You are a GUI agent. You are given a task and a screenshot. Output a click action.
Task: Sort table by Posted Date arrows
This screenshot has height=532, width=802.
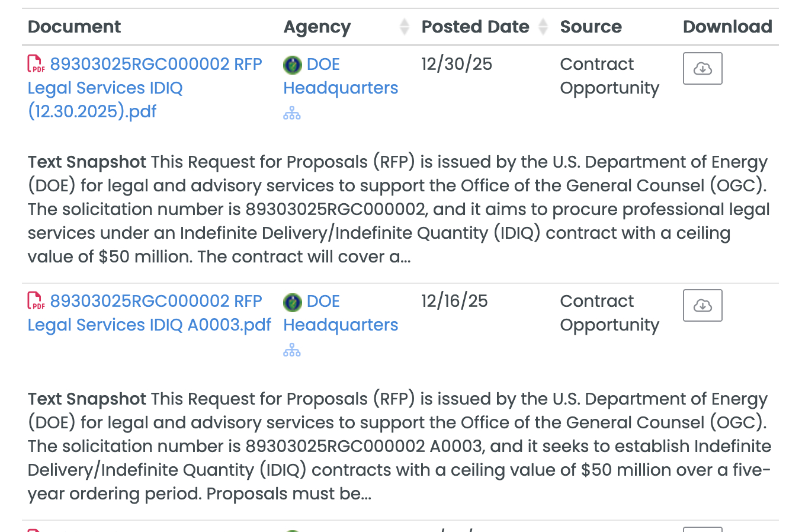point(543,27)
